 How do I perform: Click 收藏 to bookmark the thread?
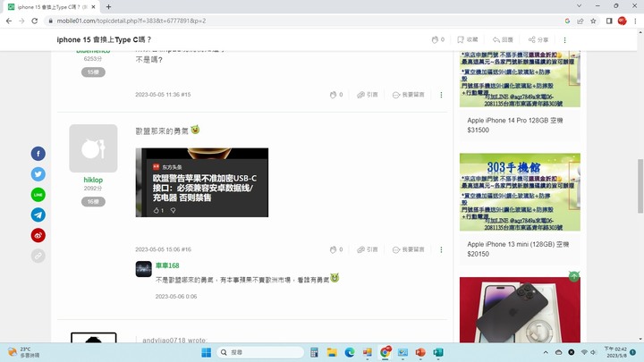click(x=468, y=40)
